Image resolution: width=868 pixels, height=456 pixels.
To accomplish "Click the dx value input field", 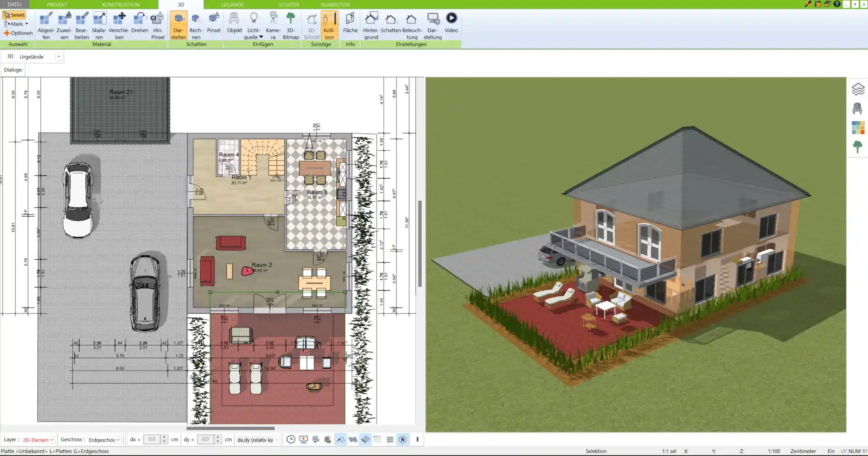I will point(152,439).
